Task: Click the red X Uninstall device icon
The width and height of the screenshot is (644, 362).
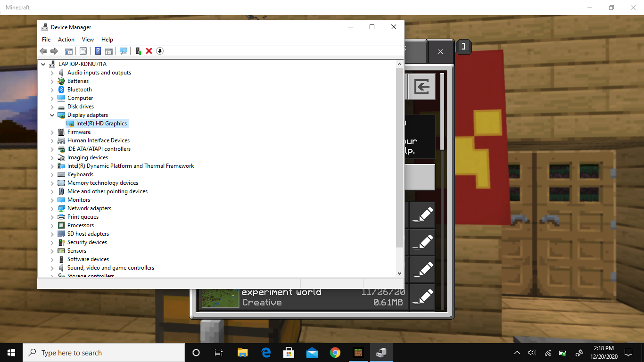Action: pyautogui.click(x=149, y=51)
